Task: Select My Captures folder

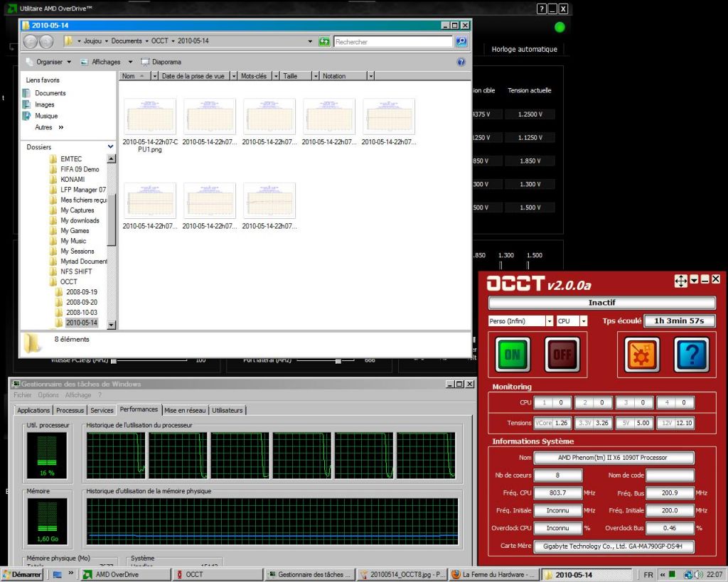Action: tap(77, 210)
